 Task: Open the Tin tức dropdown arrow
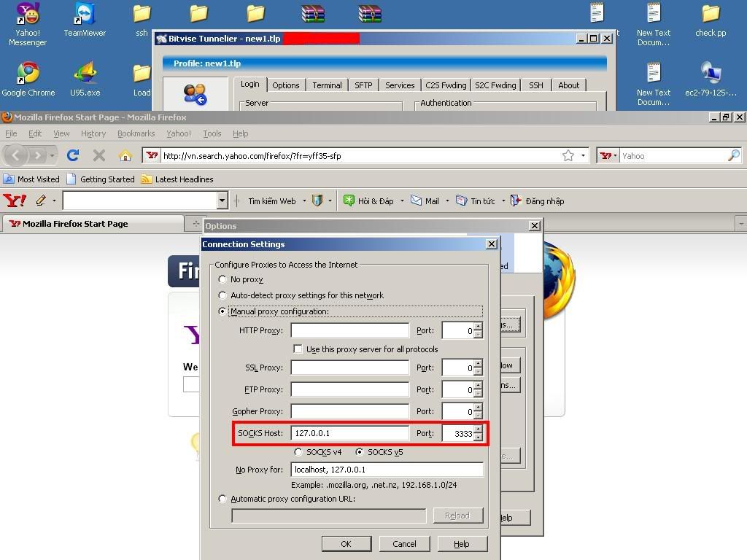[503, 201]
